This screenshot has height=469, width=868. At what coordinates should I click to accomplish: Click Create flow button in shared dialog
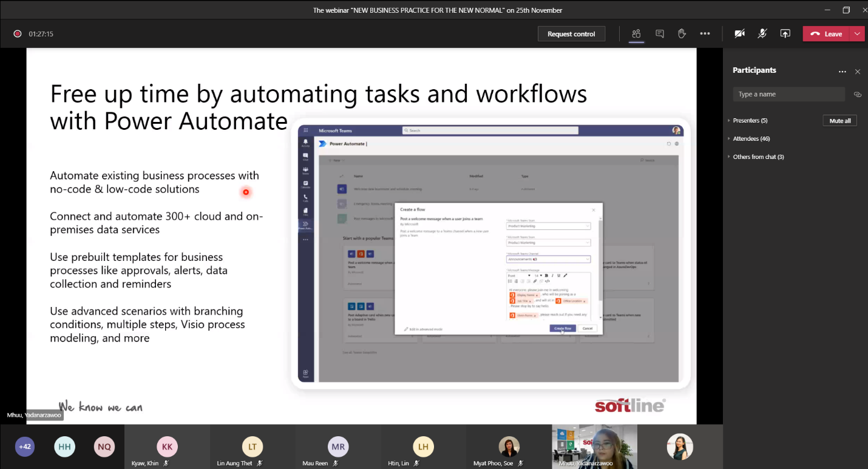[x=562, y=328]
